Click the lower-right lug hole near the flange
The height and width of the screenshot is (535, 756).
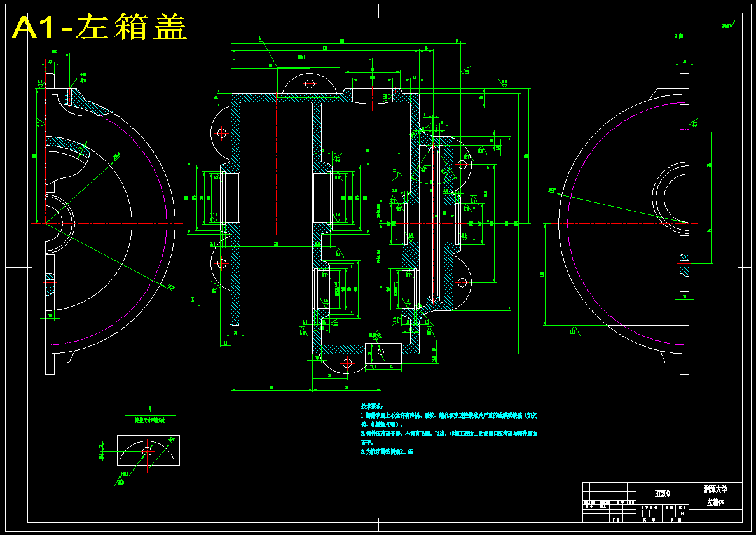tap(462, 282)
